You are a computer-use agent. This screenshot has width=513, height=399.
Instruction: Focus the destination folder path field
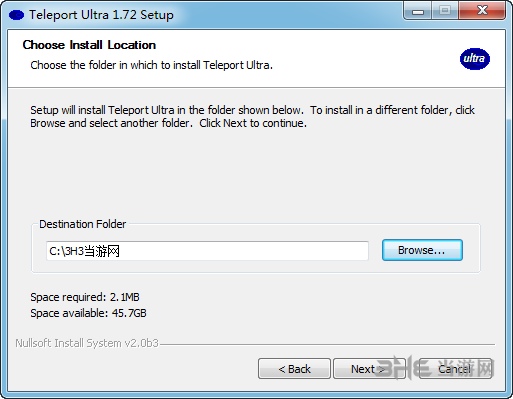point(207,251)
